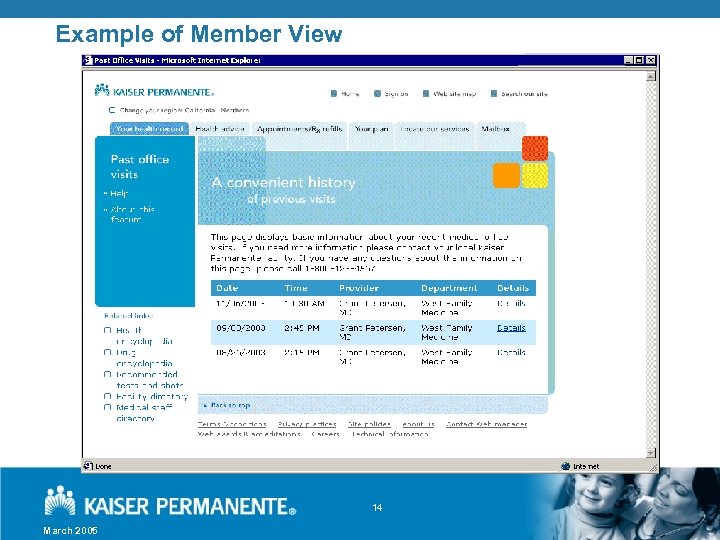Click the scrollbar down arrow
This screenshot has width=720, height=540.
tap(651, 453)
